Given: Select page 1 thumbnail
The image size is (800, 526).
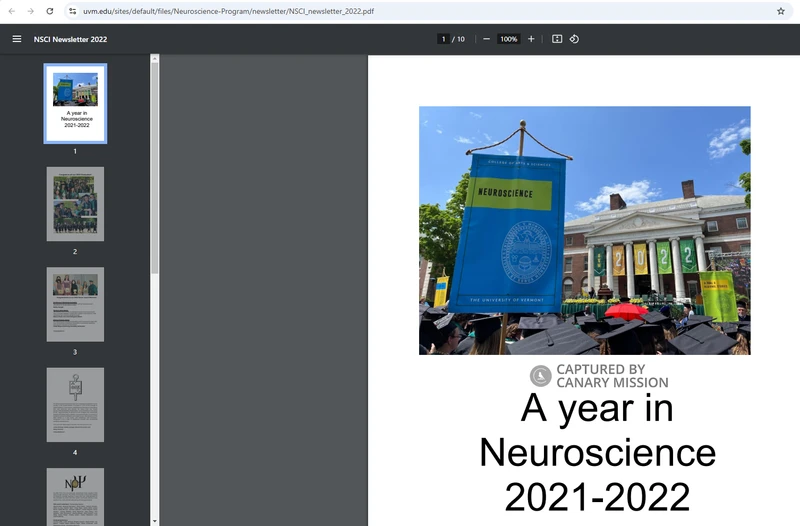Looking at the screenshot, I should (76, 104).
